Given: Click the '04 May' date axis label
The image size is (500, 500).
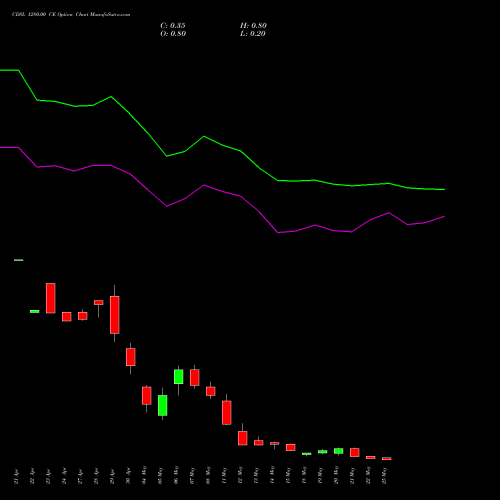Looking at the screenshot, I should tap(145, 476).
